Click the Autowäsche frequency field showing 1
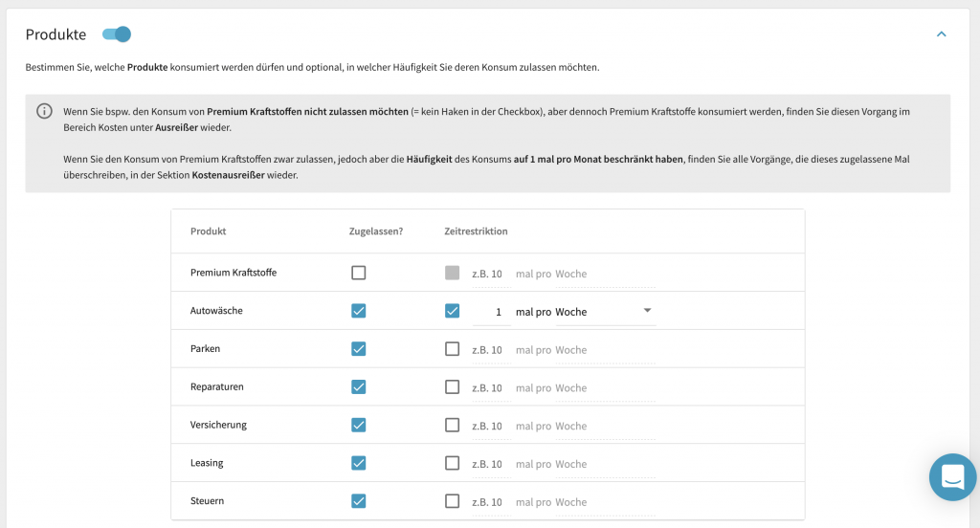The height and width of the screenshot is (528, 980). click(491, 312)
